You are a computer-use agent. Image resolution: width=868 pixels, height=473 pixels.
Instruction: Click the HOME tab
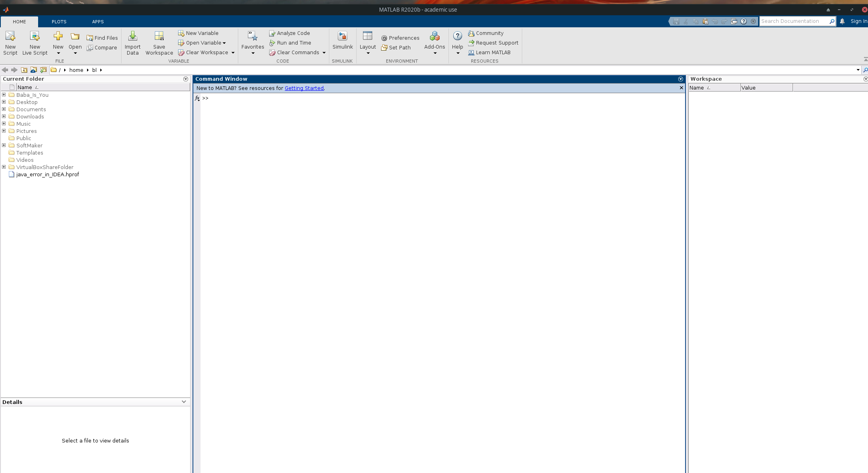point(19,22)
